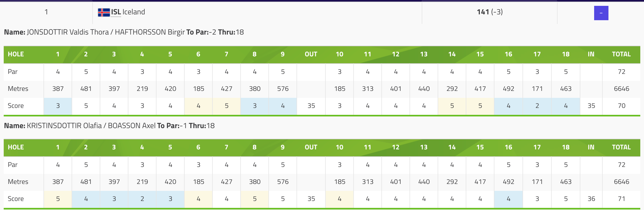Select hole 1 bogey score 5, second card
This screenshot has width=644, height=210.
58,199
